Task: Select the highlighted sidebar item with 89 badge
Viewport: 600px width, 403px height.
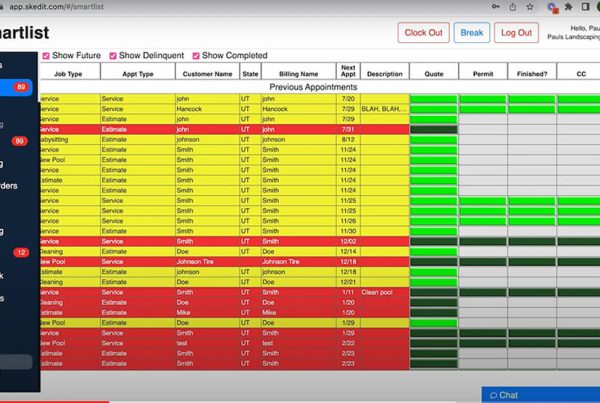Action: 18,88
